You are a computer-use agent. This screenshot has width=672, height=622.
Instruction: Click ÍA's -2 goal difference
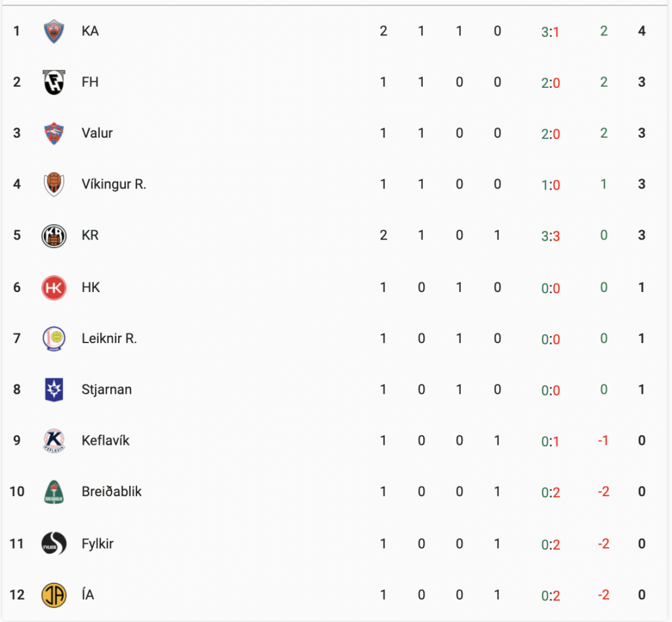click(604, 594)
